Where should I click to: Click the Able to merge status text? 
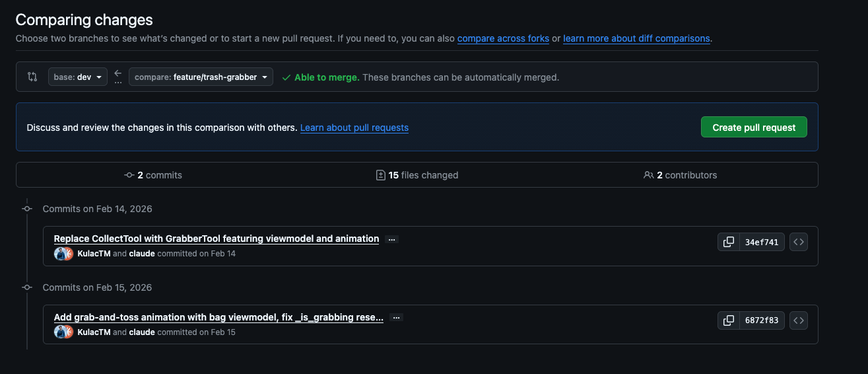[327, 77]
